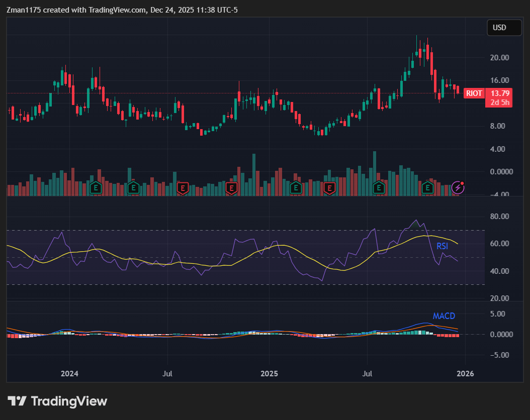Click the red earnings shield near mid-2024
Screen dimensions: 530x420
point(182,189)
